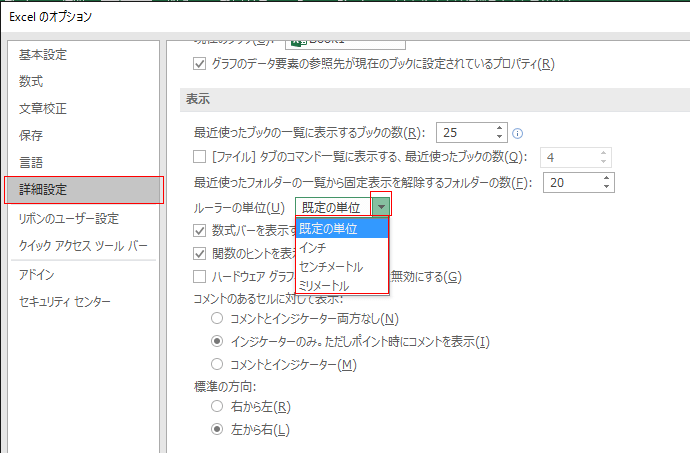The width and height of the screenshot is (690, 453).
Task: Click the Excel のオプション dialog title
Action: click(51, 17)
